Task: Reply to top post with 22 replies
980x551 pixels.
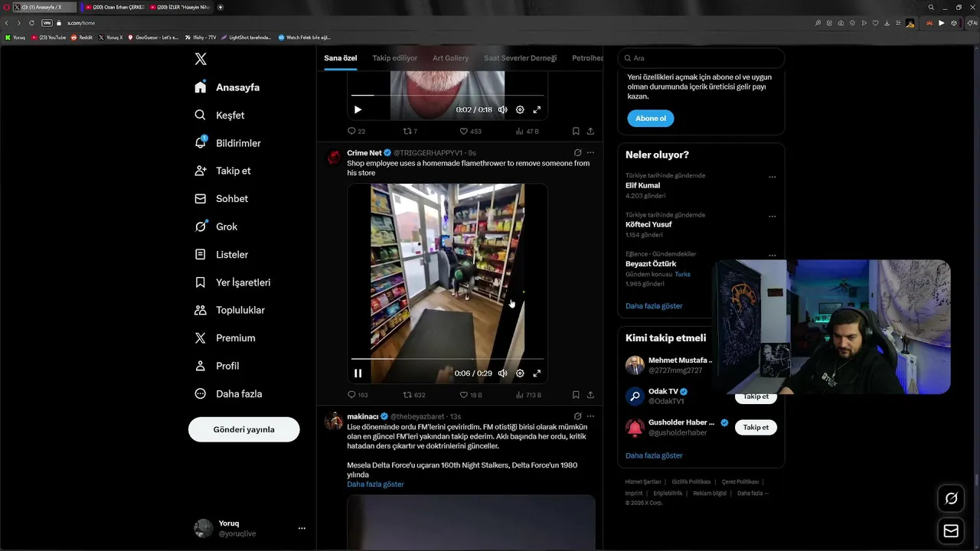Action: [356, 131]
